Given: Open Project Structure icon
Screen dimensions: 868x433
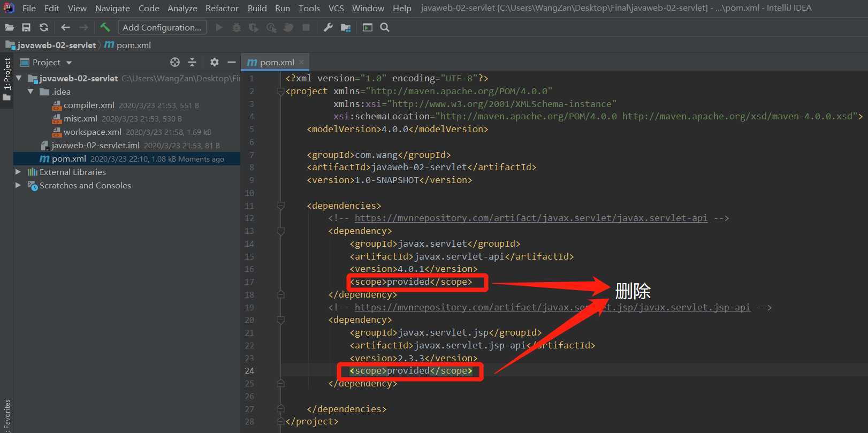Looking at the screenshot, I should (x=346, y=27).
